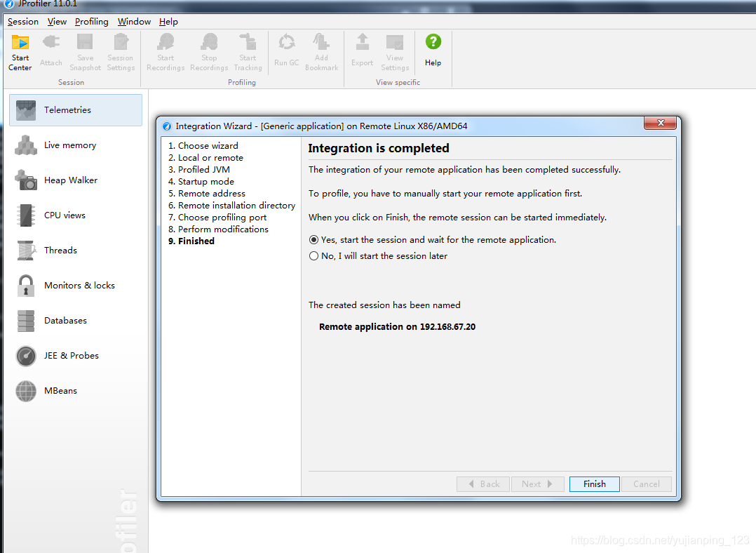Click step '9. Finished'

tap(191, 241)
